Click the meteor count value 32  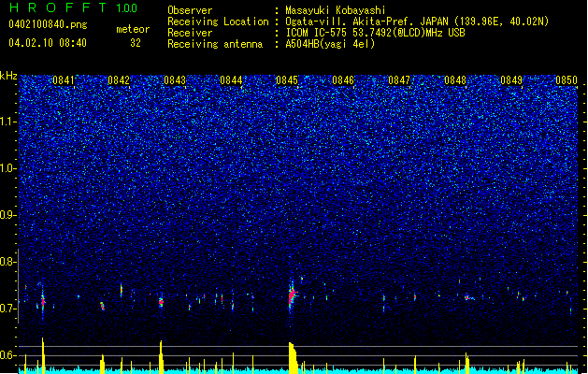tap(136, 43)
